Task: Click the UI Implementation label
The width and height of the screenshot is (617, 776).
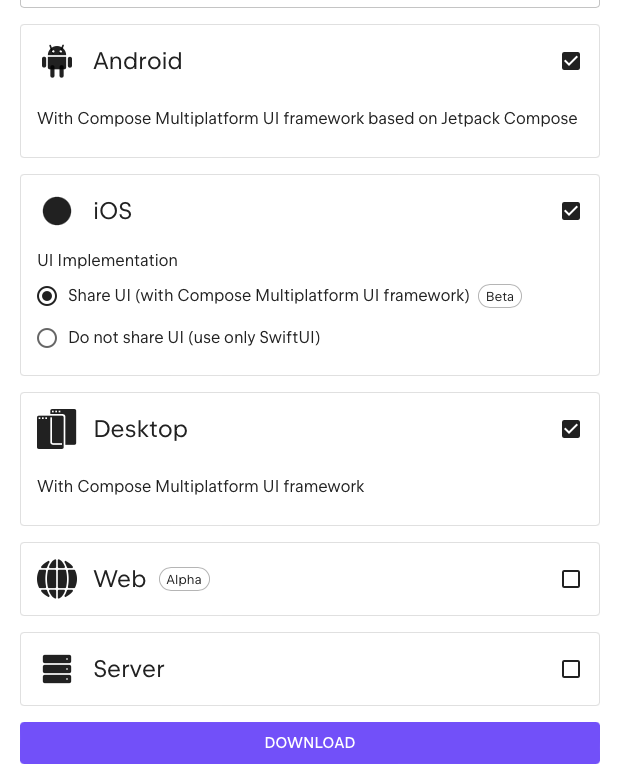Action: click(107, 260)
